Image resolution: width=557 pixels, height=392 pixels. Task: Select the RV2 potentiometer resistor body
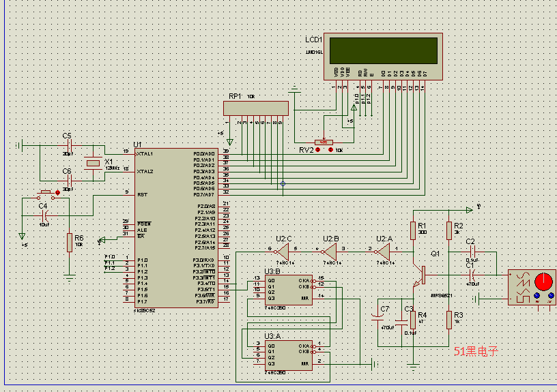tap(324, 142)
